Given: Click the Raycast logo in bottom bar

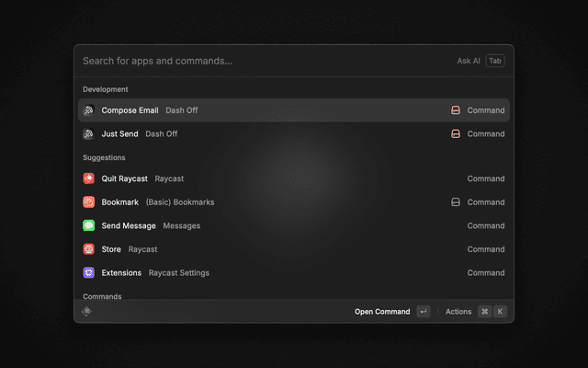Looking at the screenshot, I should click(87, 312).
